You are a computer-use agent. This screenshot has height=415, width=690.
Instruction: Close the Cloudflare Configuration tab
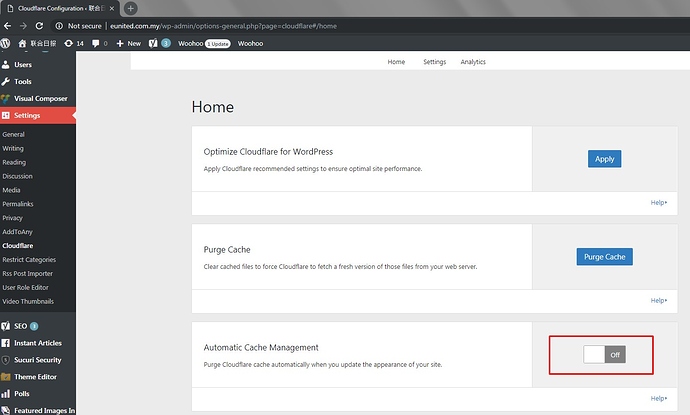tap(112, 8)
